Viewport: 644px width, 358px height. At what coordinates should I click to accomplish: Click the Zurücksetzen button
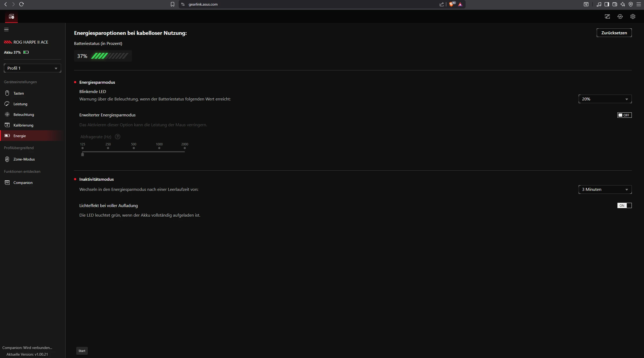pyautogui.click(x=614, y=33)
